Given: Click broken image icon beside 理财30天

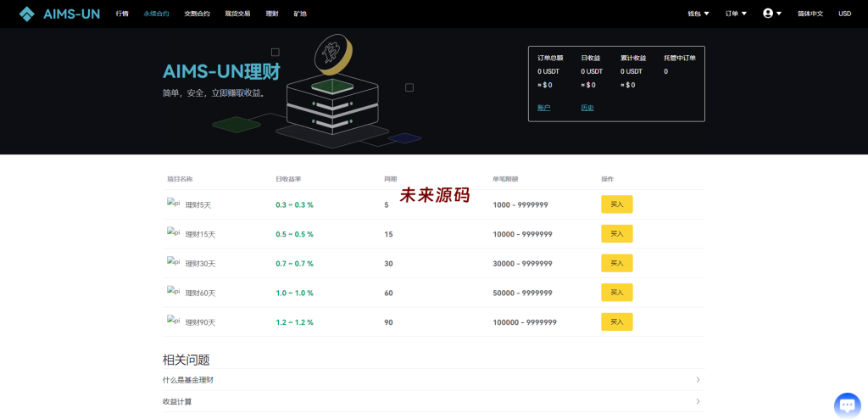Looking at the screenshot, I should click(x=174, y=261).
